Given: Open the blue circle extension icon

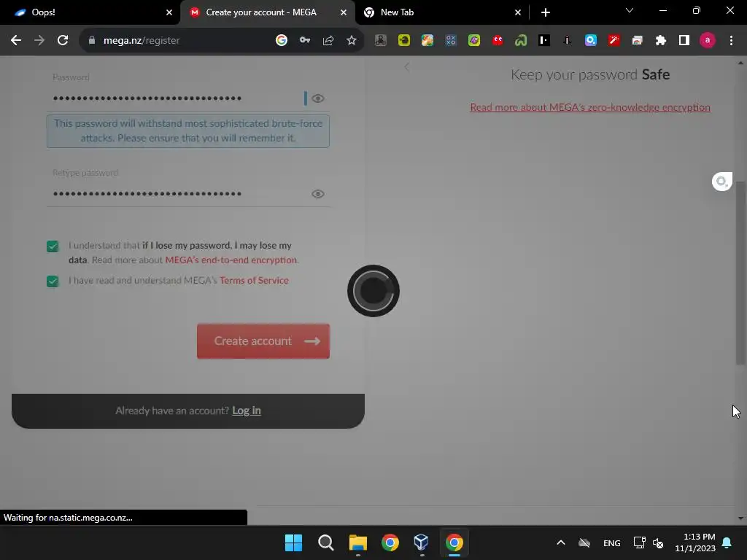Looking at the screenshot, I should (590, 41).
